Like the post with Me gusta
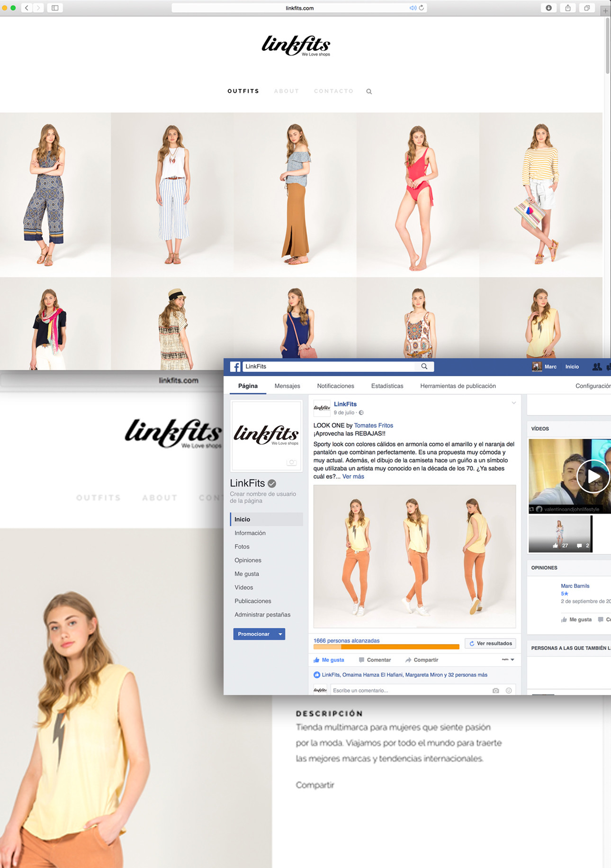 click(329, 660)
